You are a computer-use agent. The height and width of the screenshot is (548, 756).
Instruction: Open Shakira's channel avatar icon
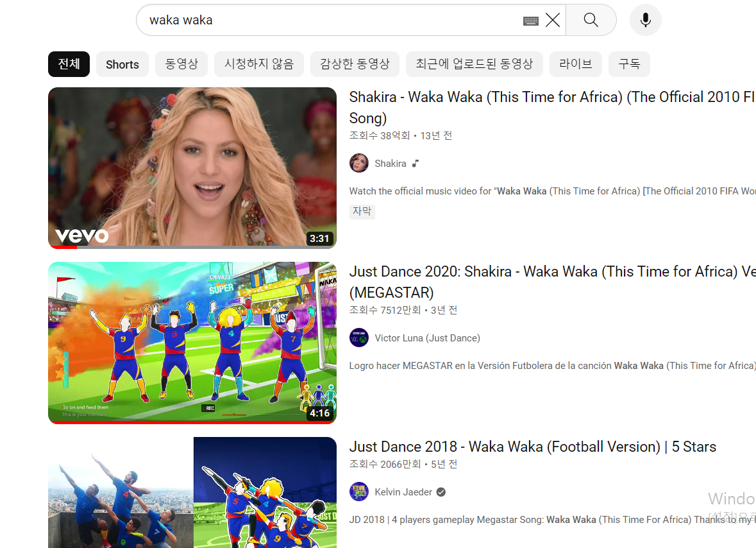(359, 163)
